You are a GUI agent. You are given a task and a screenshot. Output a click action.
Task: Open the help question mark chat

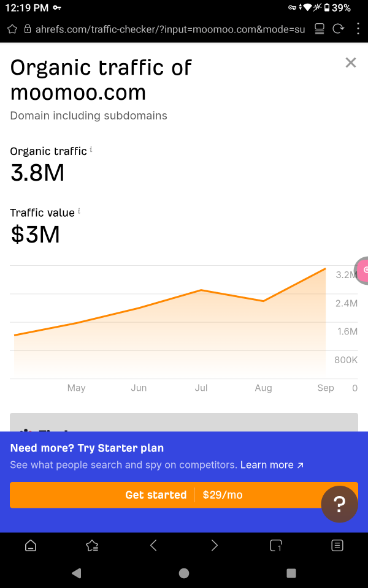click(x=339, y=504)
